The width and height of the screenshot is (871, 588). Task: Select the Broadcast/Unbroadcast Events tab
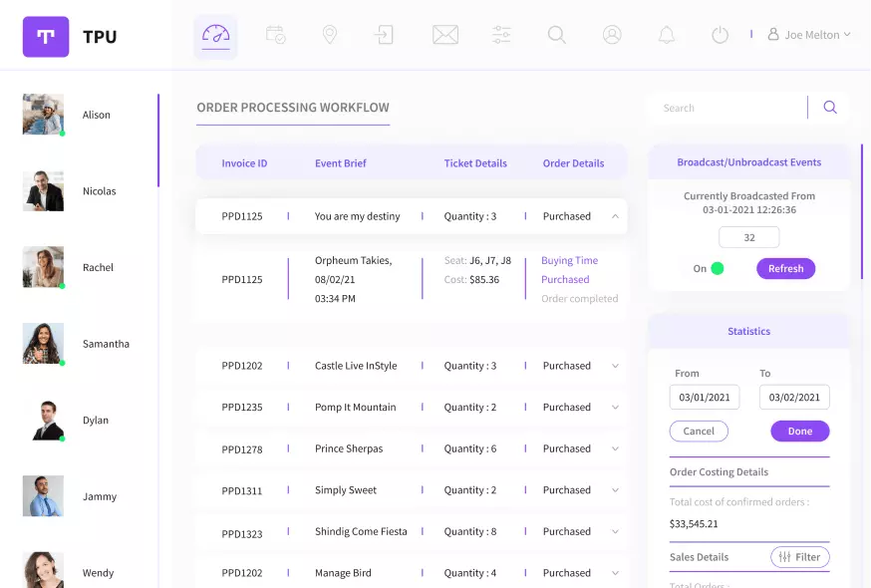click(x=748, y=162)
